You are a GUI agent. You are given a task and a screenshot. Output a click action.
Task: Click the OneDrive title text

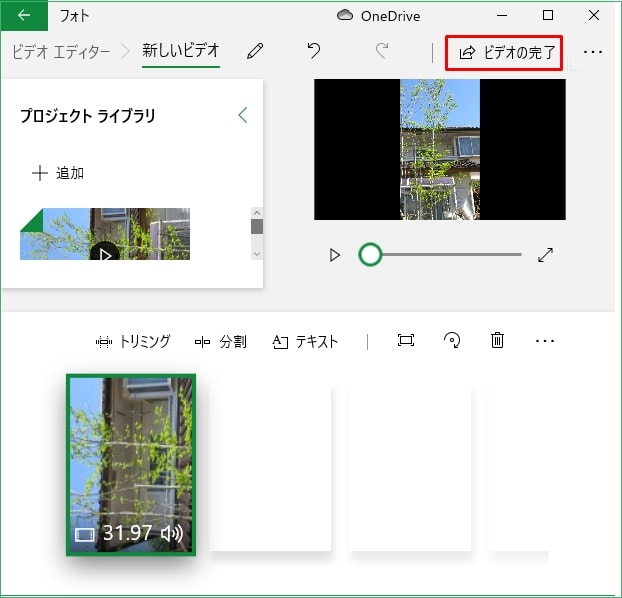coord(390,16)
